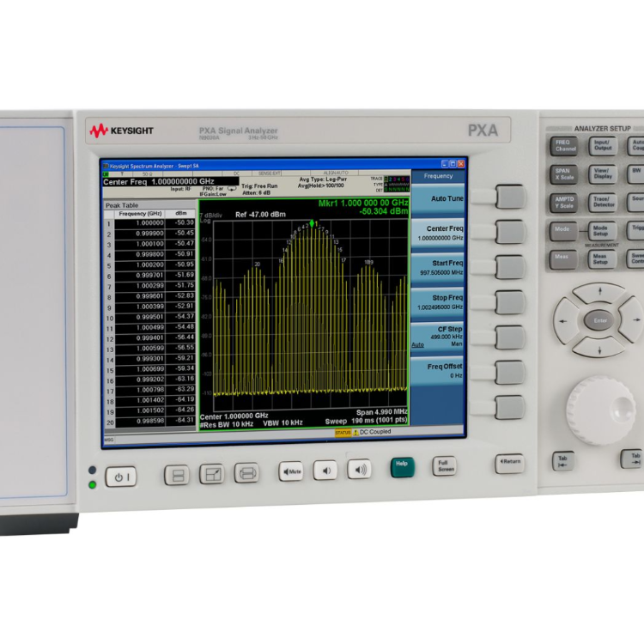Screen dimensions: 644x644
Task: Select peak table row 1 at -50.30 dBm
Action: pos(150,223)
